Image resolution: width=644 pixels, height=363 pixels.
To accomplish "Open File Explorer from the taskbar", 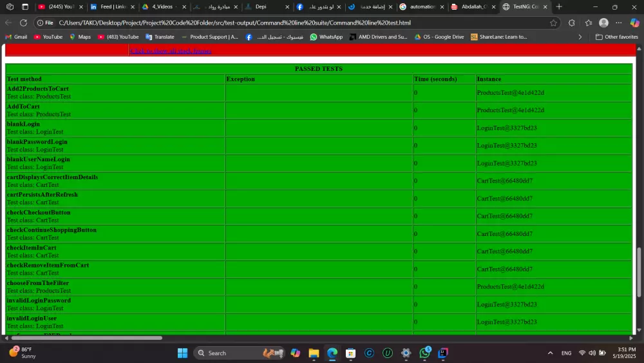I will (x=314, y=353).
